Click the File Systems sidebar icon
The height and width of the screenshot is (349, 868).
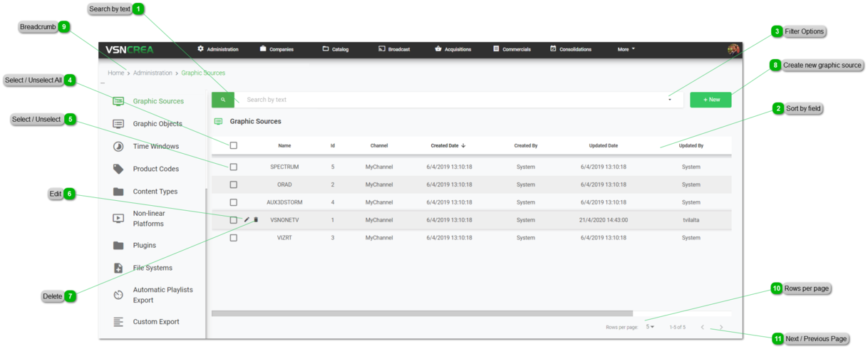coord(118,268)
